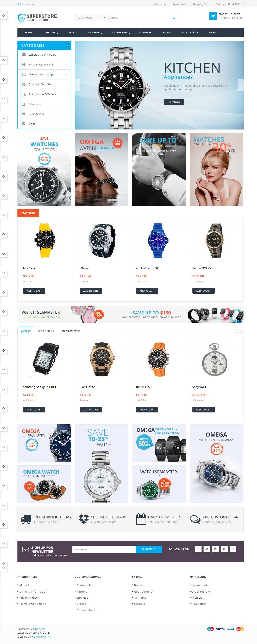Click the Twitter social icon
This screenshot has height=644, width=257.
(207, 549)
